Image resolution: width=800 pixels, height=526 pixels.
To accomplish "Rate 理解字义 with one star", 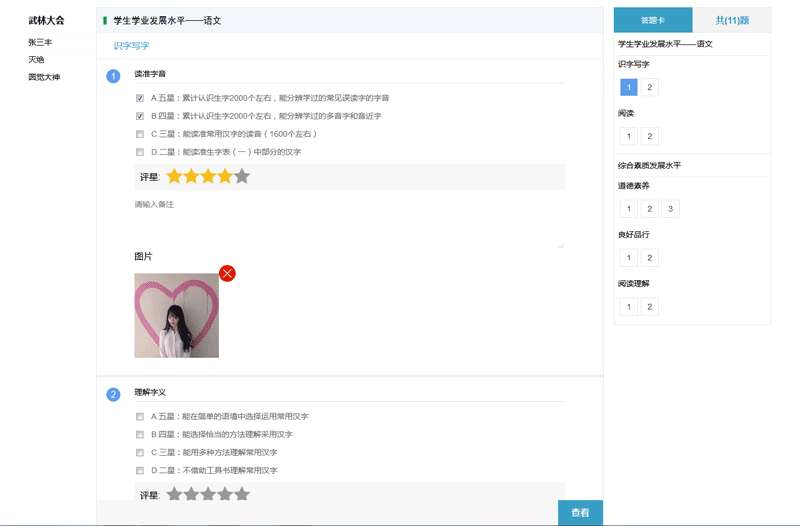I will coord(174,494).
